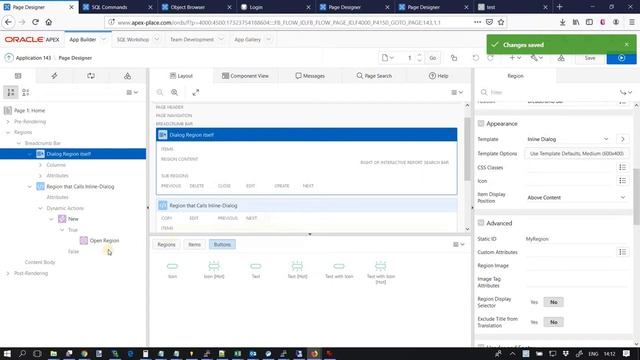The width and height of the screenshot is (640, 360).
Task: Collapse the Dynamic Actions tree node
Action: click(x=40, y=208)
